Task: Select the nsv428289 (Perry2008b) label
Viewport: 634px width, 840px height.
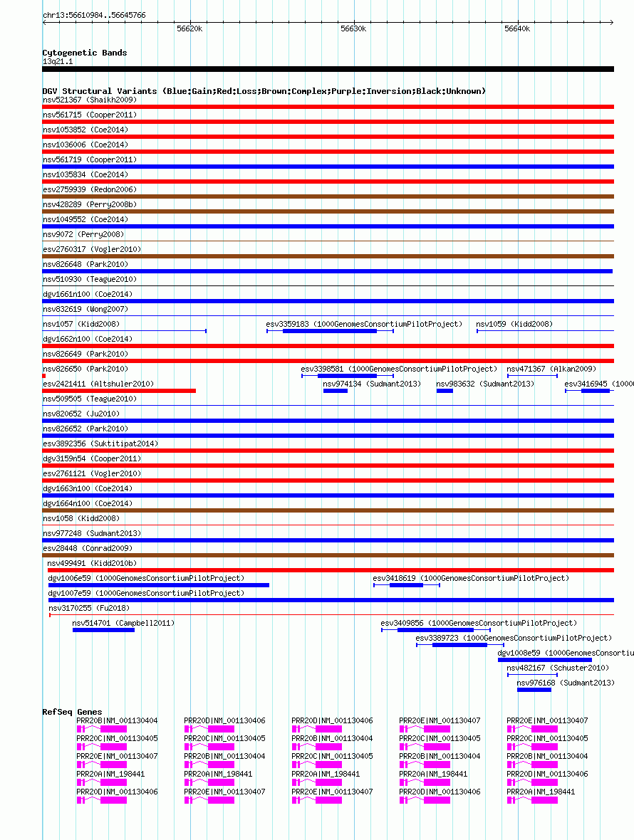Action: (90, 204)
